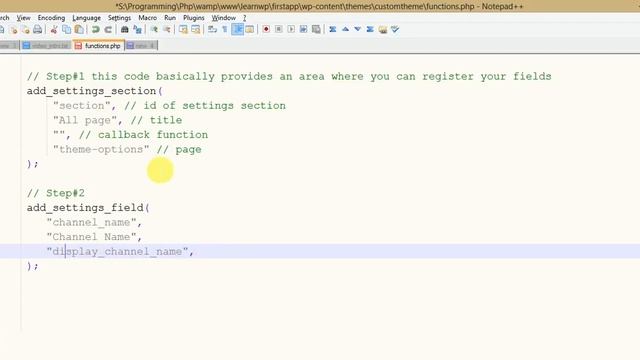
Task: Toggle show all characters pilcrow icon
Action: 225,29
